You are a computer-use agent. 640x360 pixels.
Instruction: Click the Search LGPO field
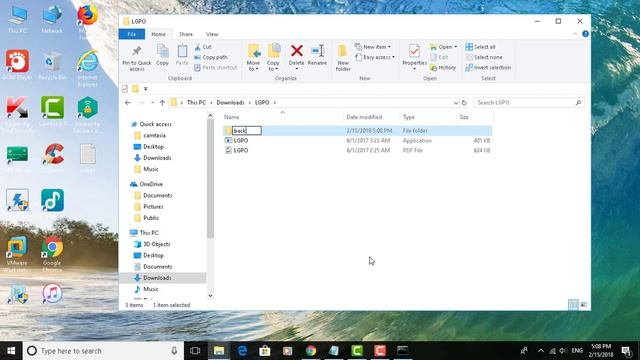pyautogui.click(x=529, y=102)
